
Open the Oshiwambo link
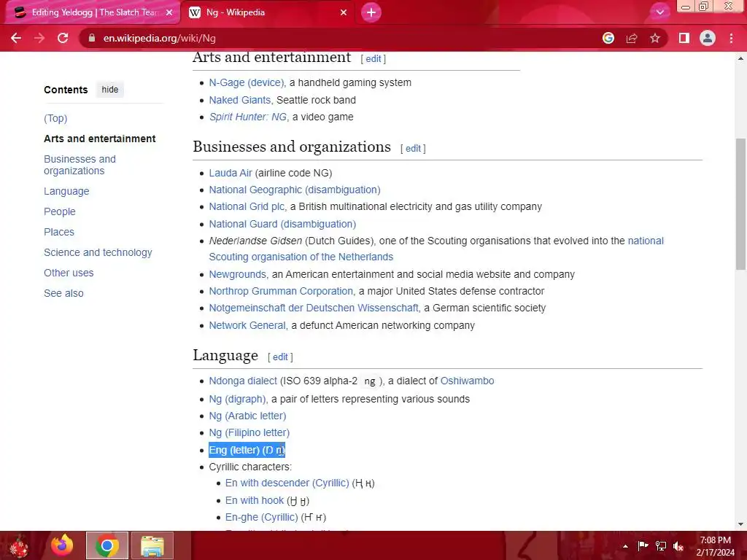[x=467, y=381]
